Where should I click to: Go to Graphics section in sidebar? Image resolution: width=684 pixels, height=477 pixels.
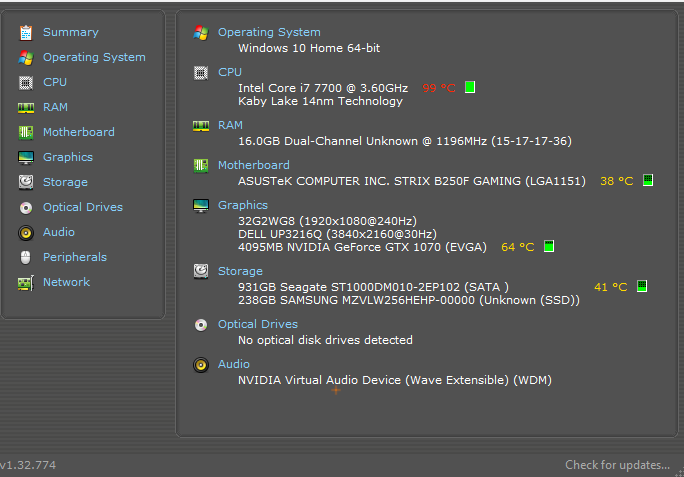68,157
